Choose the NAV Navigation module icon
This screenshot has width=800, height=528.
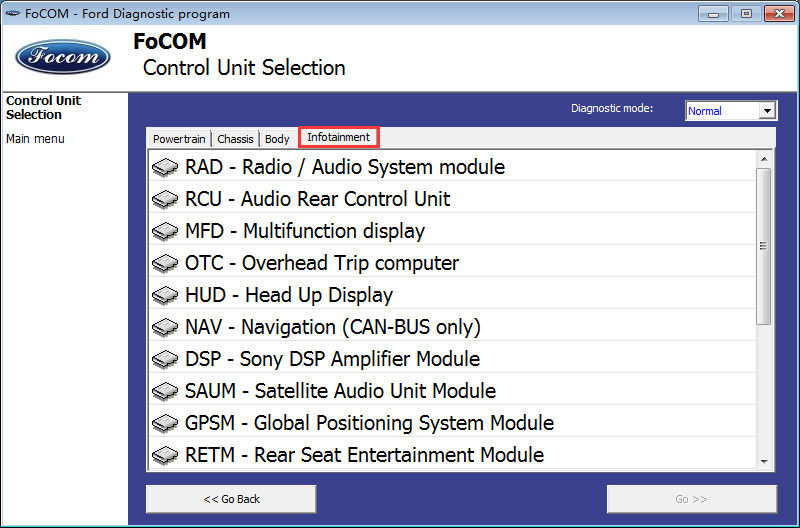pos(165,328)
